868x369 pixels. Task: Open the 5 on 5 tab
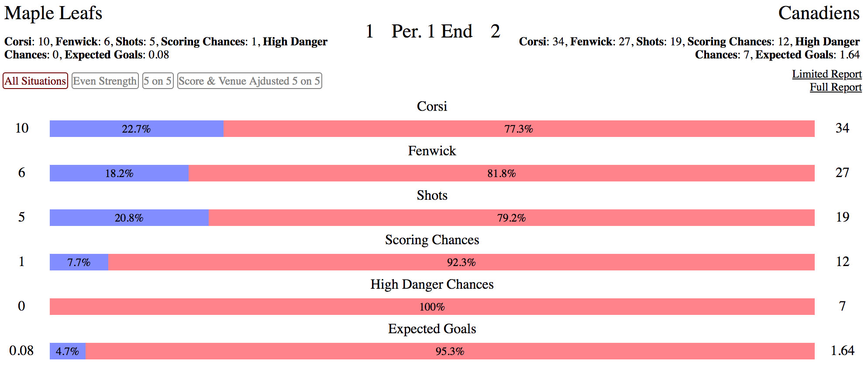pos(158,81)
